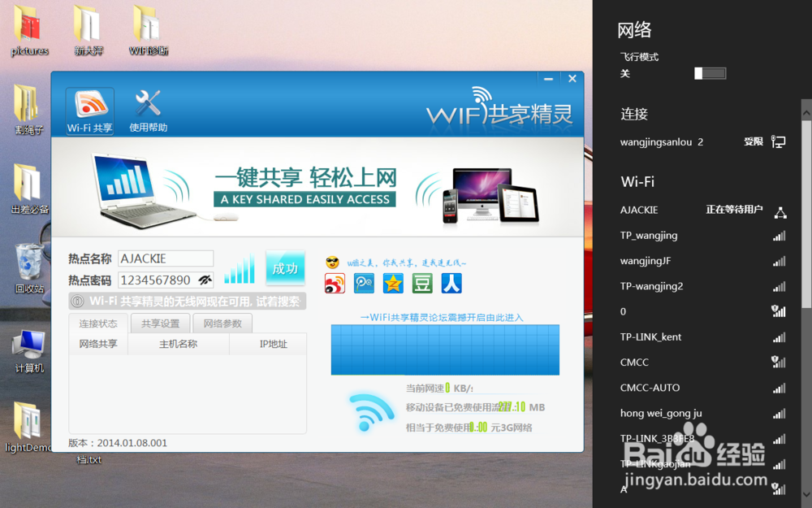Click the Douban green share icon
812x508 pixels.
(x=422, y=284)
